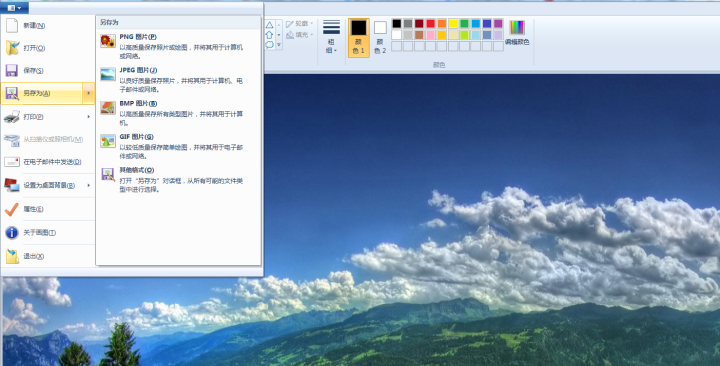Expand the full shapes gallery
Screen dimensions: 720x366
[279, 45]
